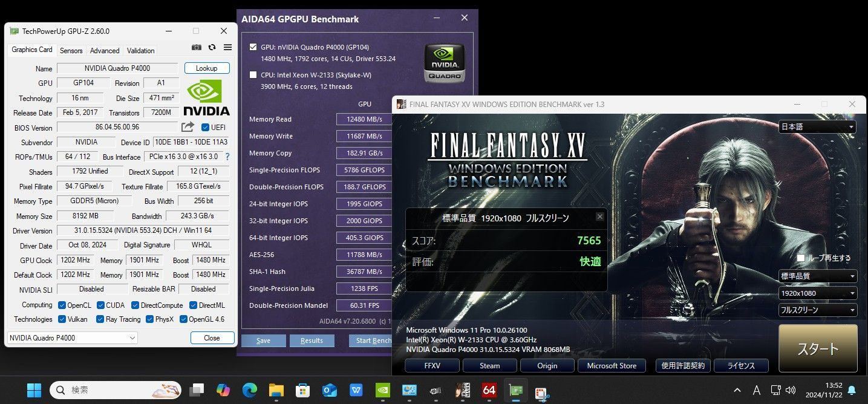Image resolution: width=868 pixels, height=404 pixels.
Task: Expand the system tray hidden icons chevron
Action: coord(737,390)
